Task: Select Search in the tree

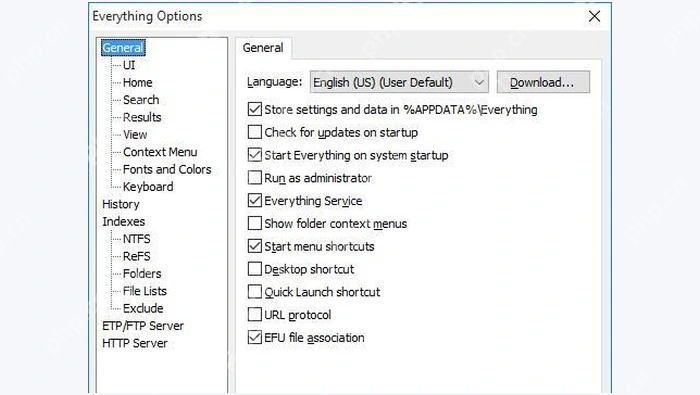Action: click(141, 100)
